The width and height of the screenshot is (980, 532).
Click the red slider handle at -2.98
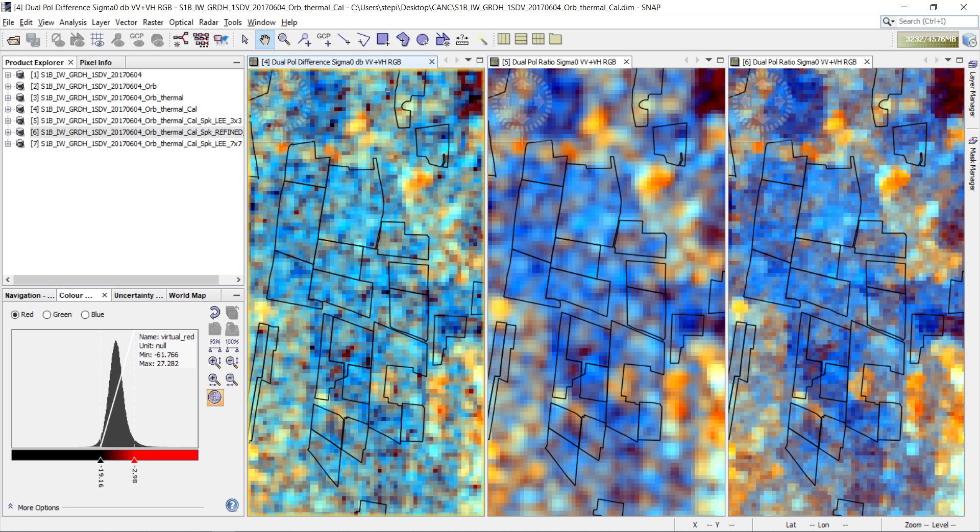click(134, 460)
